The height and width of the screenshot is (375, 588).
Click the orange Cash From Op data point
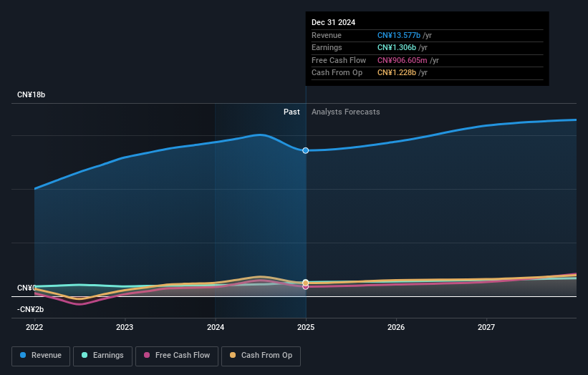point(306,283)
